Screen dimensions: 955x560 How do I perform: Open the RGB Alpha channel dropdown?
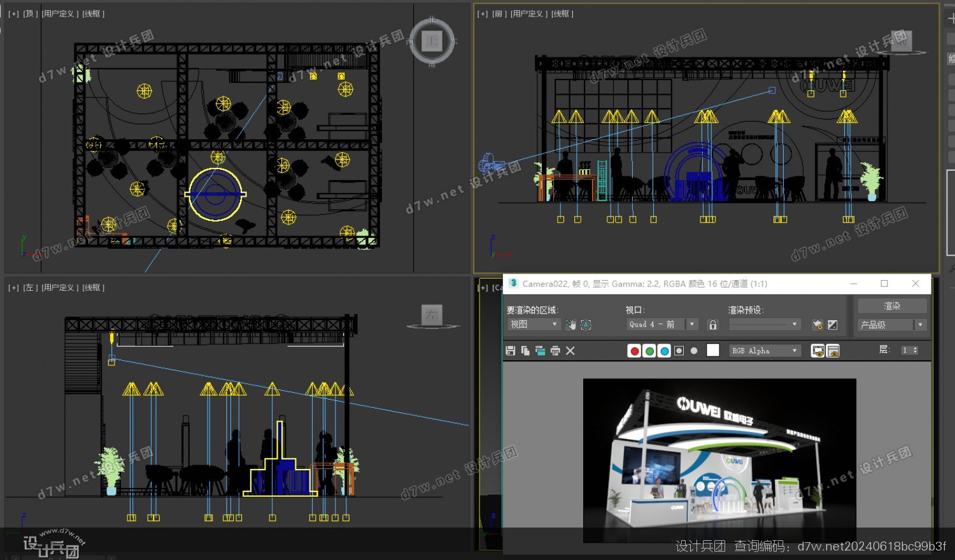coord(765,351)
